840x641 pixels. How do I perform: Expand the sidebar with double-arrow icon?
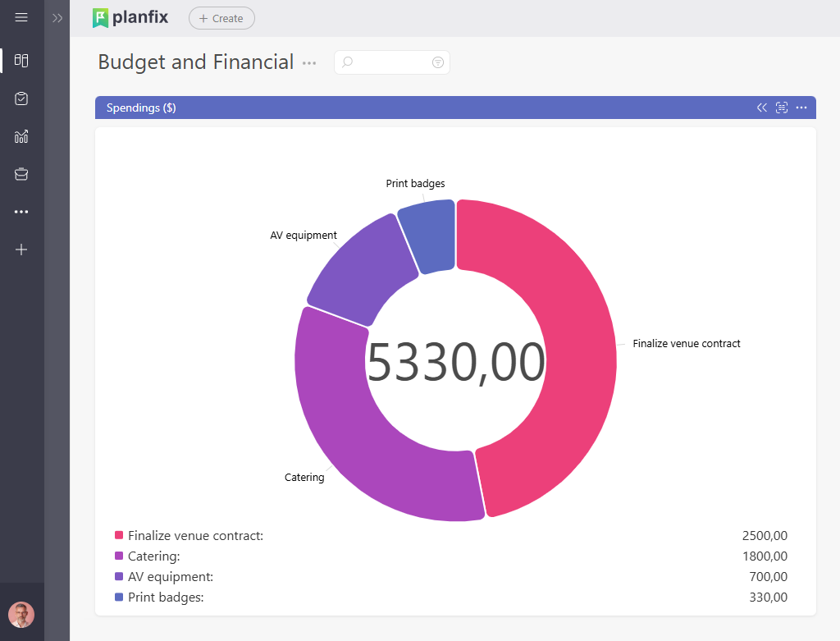click(57, 18)
